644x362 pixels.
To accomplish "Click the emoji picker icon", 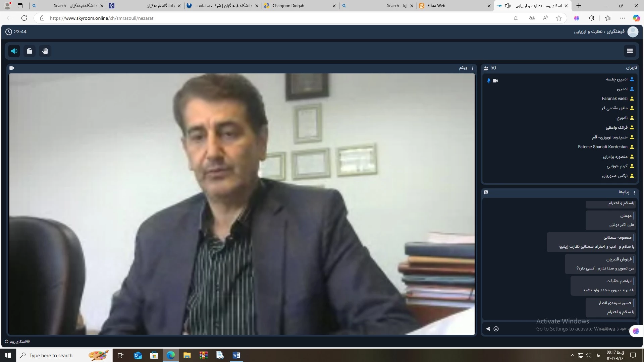I will coord(496,329).
